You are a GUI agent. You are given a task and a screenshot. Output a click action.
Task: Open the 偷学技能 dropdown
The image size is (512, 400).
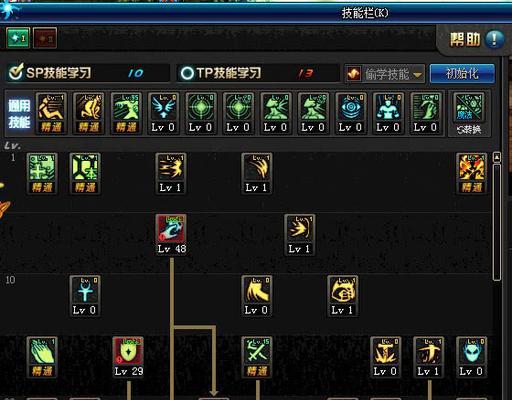click(x=385, y=74)
